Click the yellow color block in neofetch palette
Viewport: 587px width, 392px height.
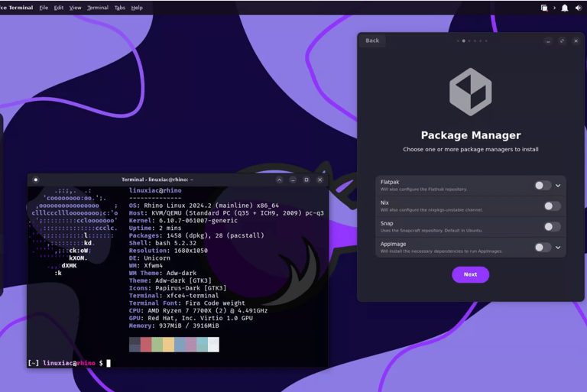168,345
